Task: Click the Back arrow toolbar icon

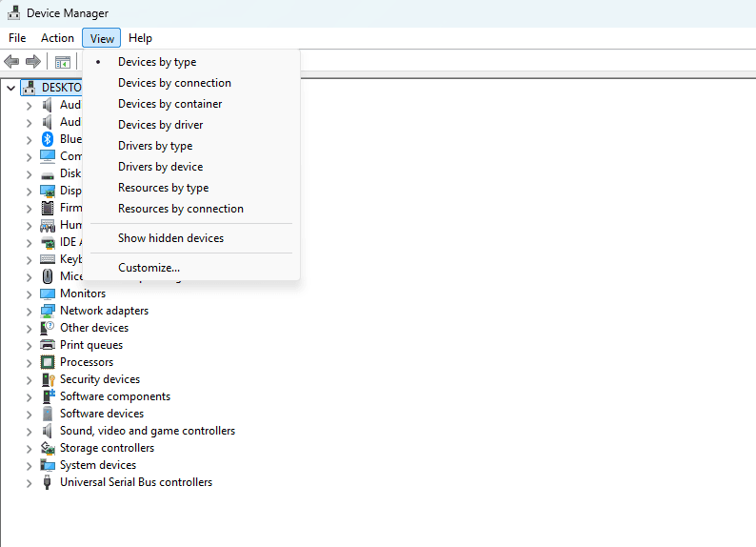Action: coord(11,61)
